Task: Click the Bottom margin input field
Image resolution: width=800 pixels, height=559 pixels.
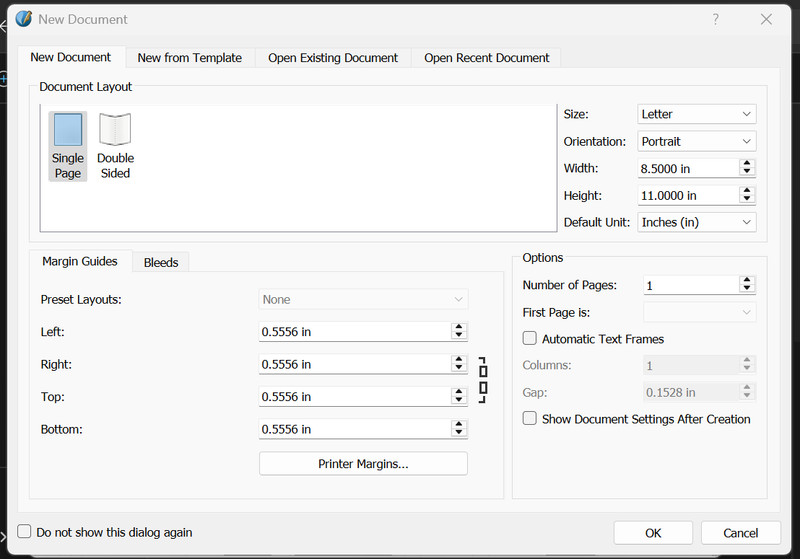Action: click(x=354, y=429)
